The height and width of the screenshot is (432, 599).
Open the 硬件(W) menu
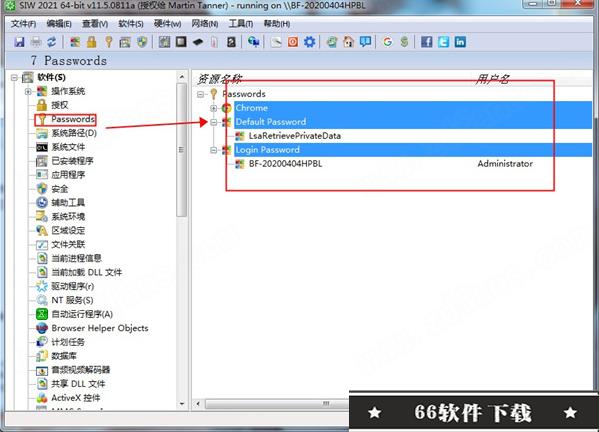pos(167,24)
